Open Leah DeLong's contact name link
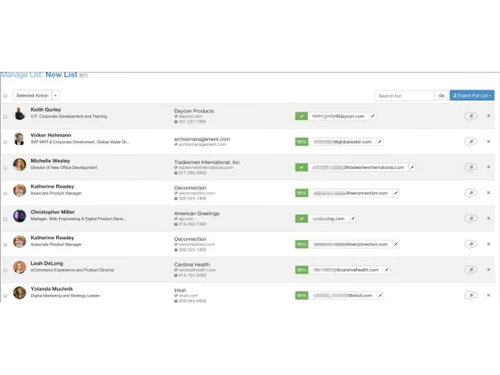This screenshot has width=500, height=375. coord(47,263)
